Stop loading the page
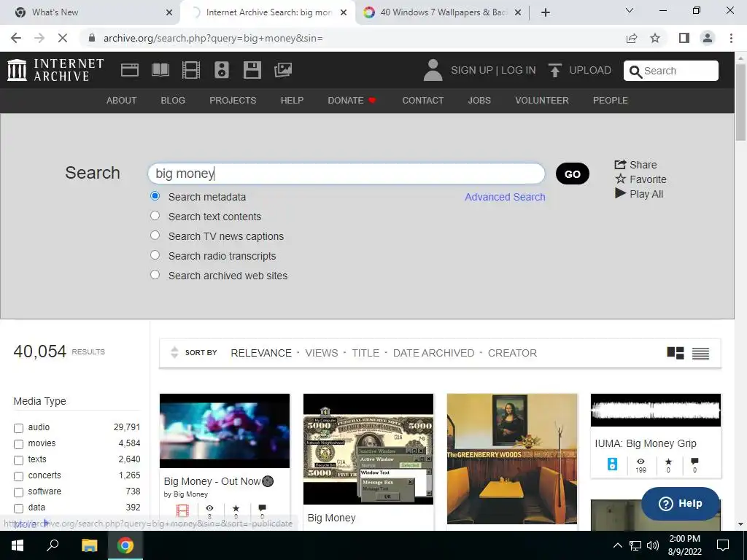The width and height of the screenshot is (747, 560). coord(63,38)
